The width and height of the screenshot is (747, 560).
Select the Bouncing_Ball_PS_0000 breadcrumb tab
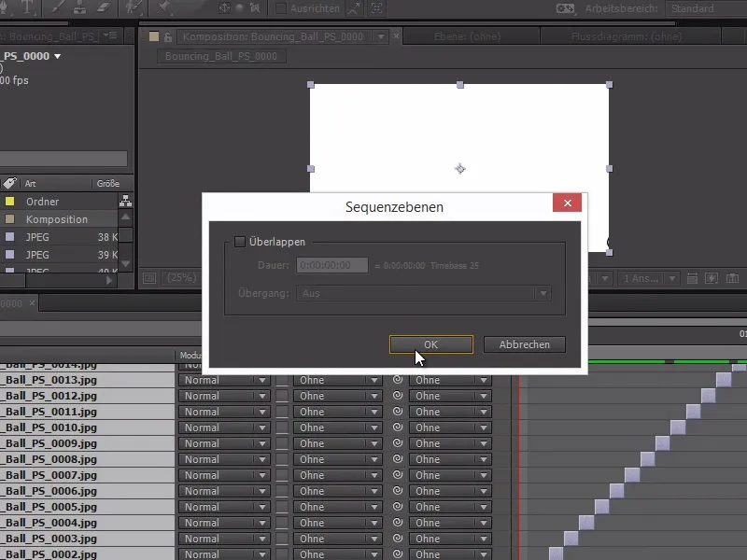221,56
